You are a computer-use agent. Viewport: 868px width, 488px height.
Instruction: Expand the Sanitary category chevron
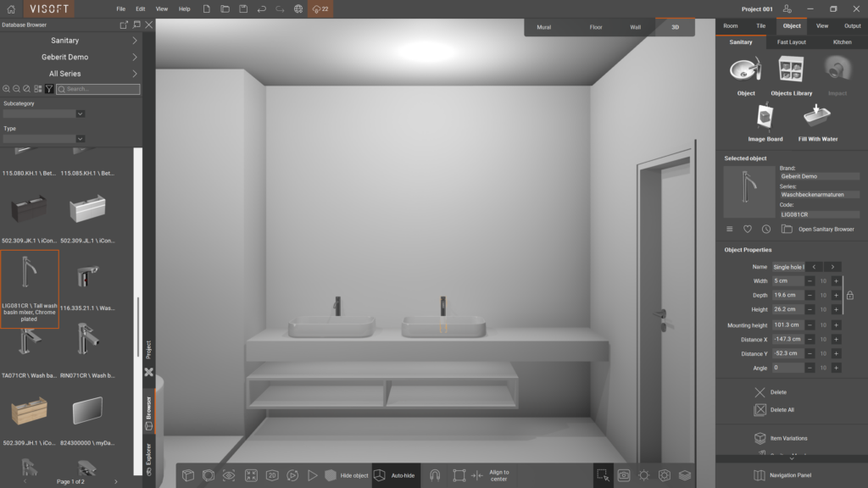(x=135, y=41)
